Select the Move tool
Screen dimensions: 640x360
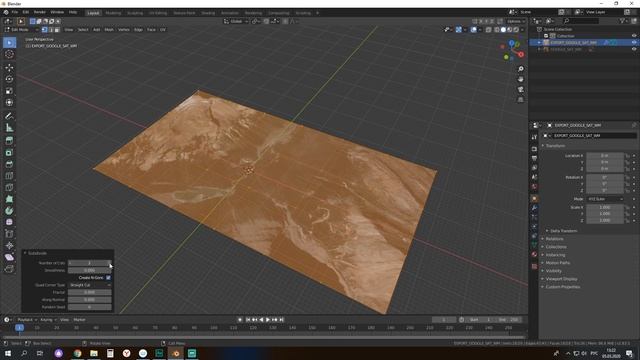(9, 68)
